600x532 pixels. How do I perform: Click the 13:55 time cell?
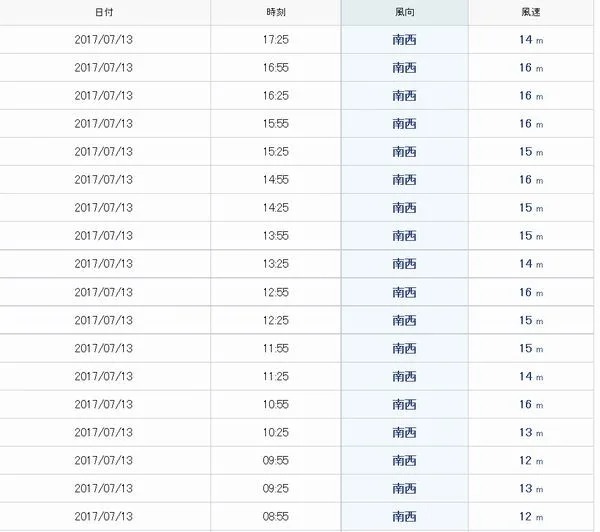276,236
